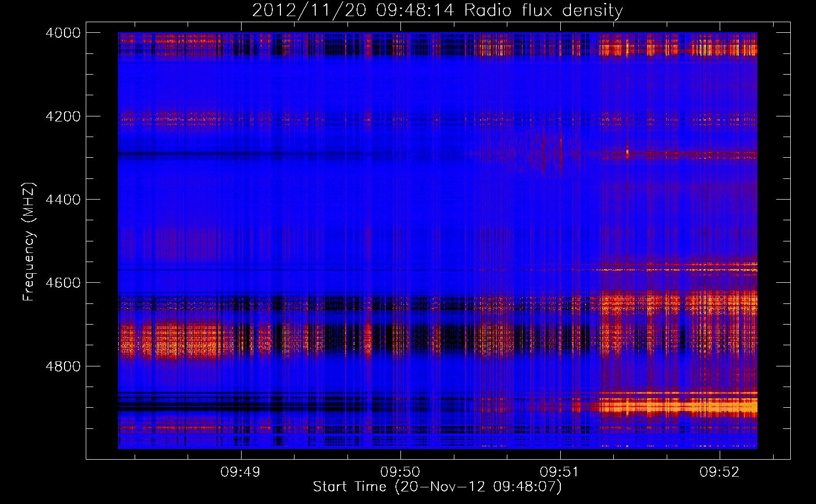Click the 09:49 time tick label
This screenshot has height=504, width=816.
click(x=241, y=472)
